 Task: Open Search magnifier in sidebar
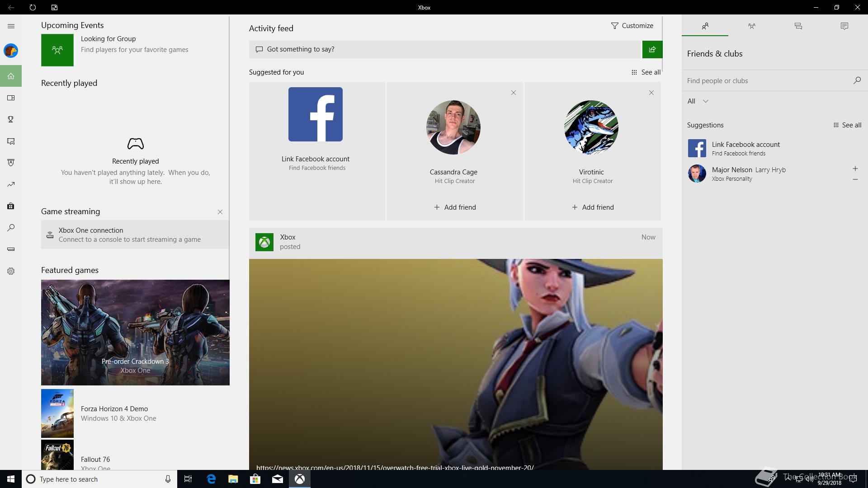[11, 228]
